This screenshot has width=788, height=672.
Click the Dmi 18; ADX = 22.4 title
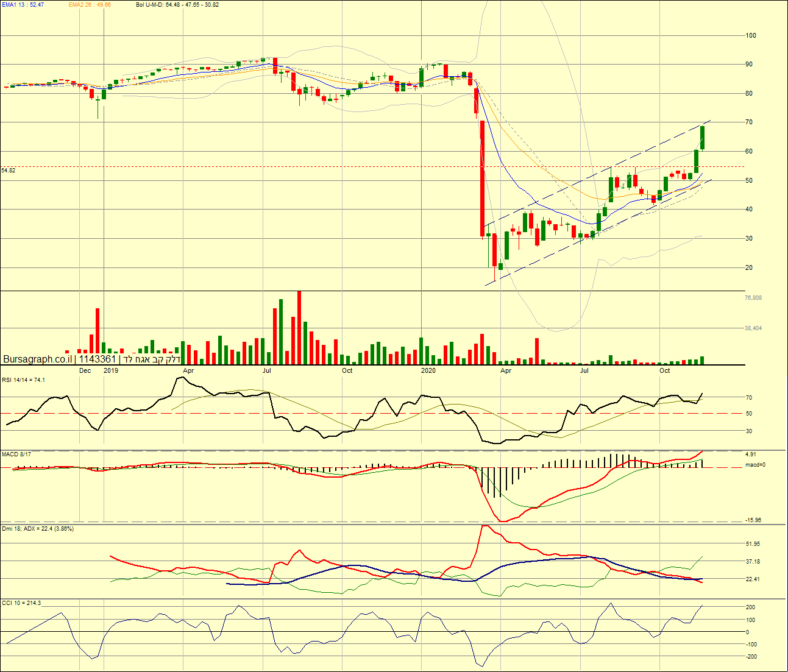(38, 529)
